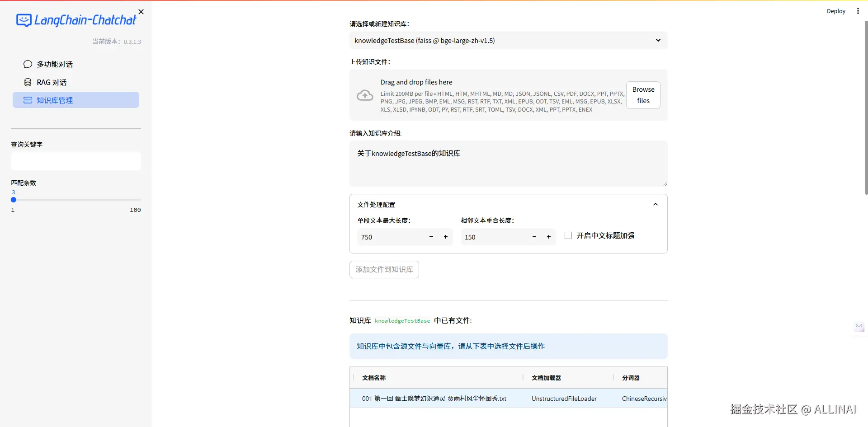The height and width of the screenshot is (427, 868).
Task: Click the knowledgeTestBase green code label
Action: tap(402, 321)
